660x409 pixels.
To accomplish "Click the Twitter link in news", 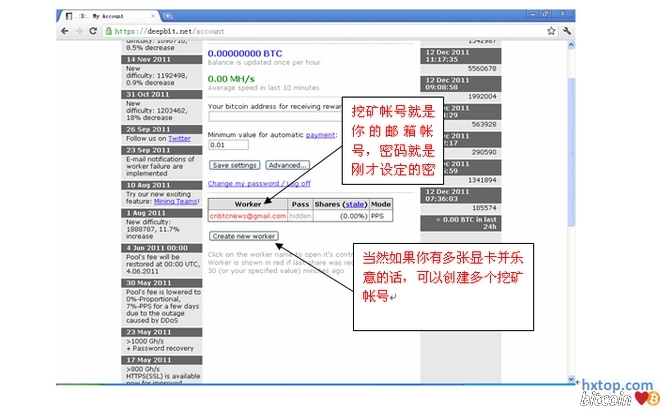I will tap(179, 138).
